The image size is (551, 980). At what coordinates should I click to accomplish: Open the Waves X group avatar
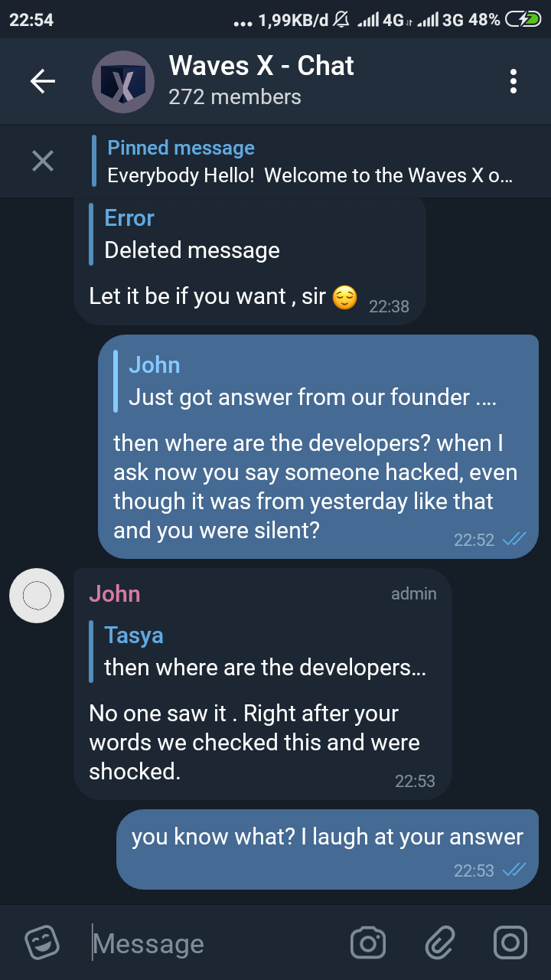tap(123, 82)
